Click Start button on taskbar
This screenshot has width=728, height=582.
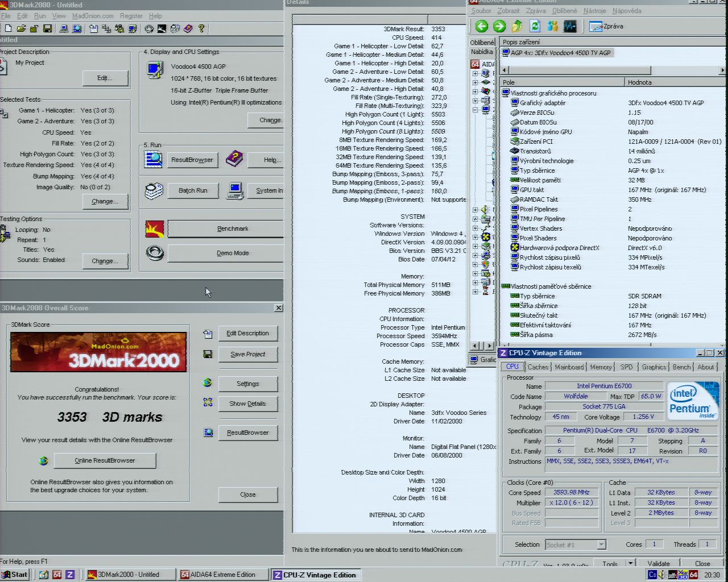coord(14,575)
